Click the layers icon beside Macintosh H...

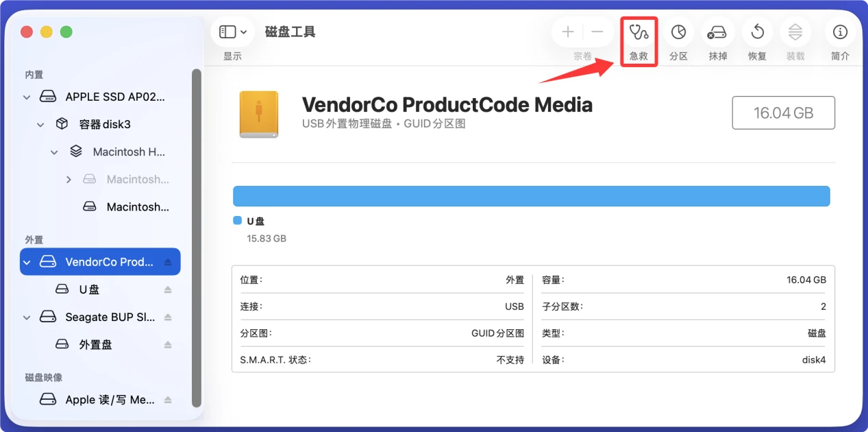(76, 152)
